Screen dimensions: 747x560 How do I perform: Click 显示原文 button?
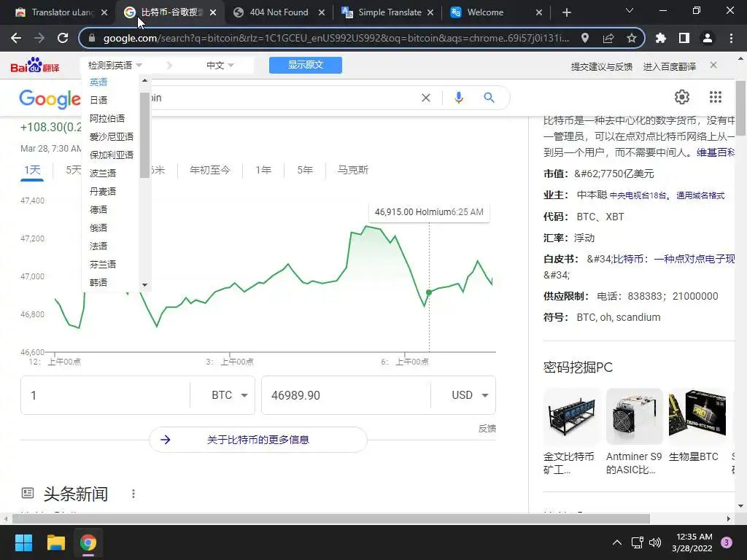point(306,65)
